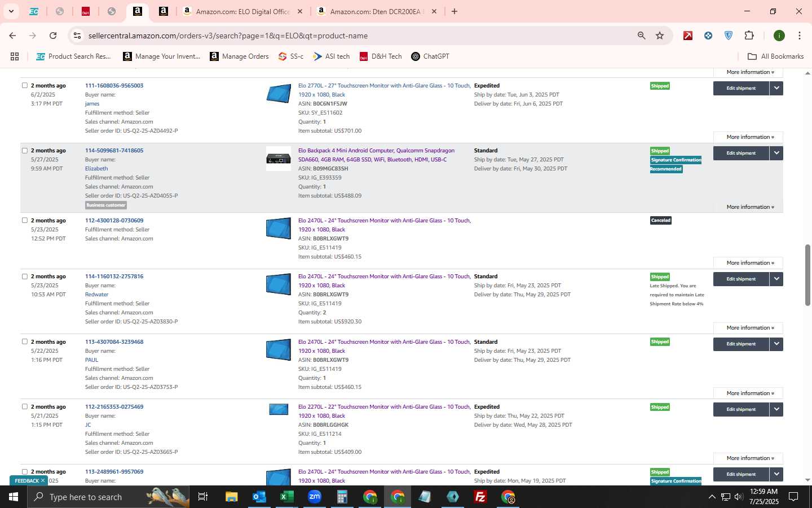Open Task View on the taskbar
The width and height of the screenshot is (812, 508).
pos(203,497)
